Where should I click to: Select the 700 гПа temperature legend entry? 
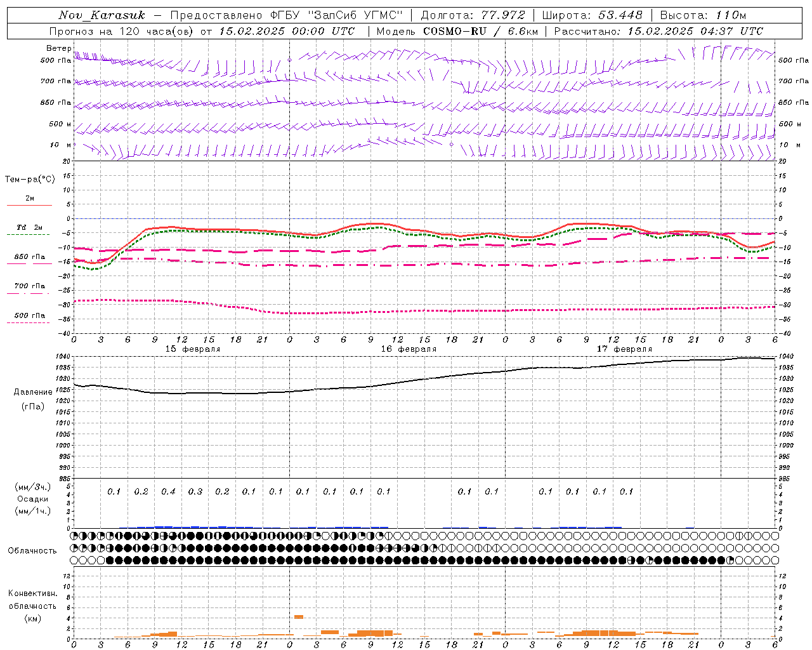pos(29,286)
